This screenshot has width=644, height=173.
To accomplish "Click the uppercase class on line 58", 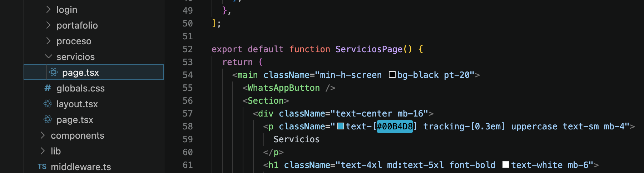I will (534, 127).
